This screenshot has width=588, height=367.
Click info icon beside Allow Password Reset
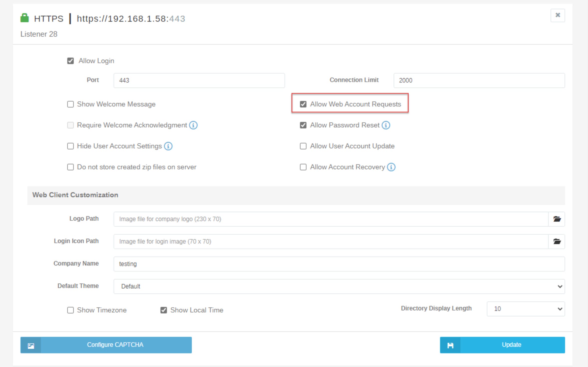click(x=386, y=125)
